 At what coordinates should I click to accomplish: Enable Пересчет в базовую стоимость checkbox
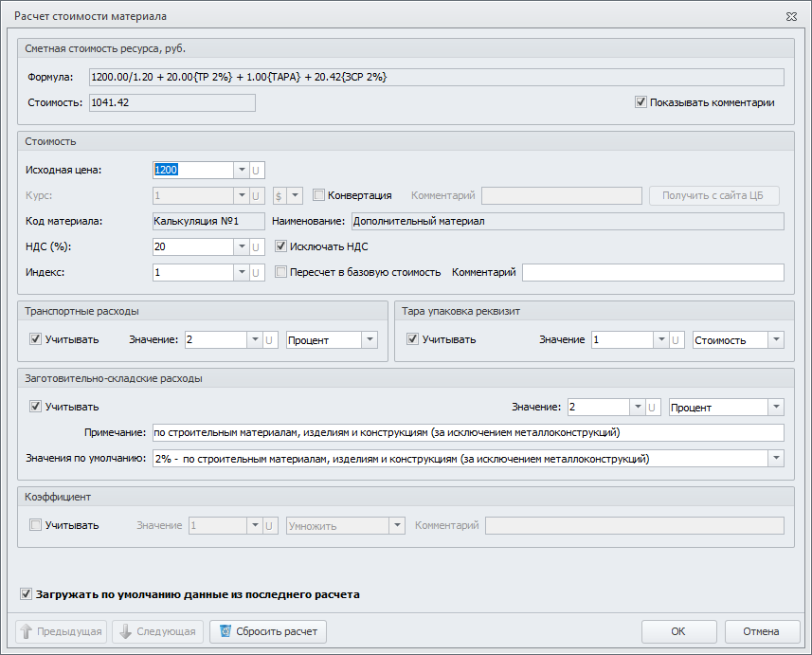280,272
